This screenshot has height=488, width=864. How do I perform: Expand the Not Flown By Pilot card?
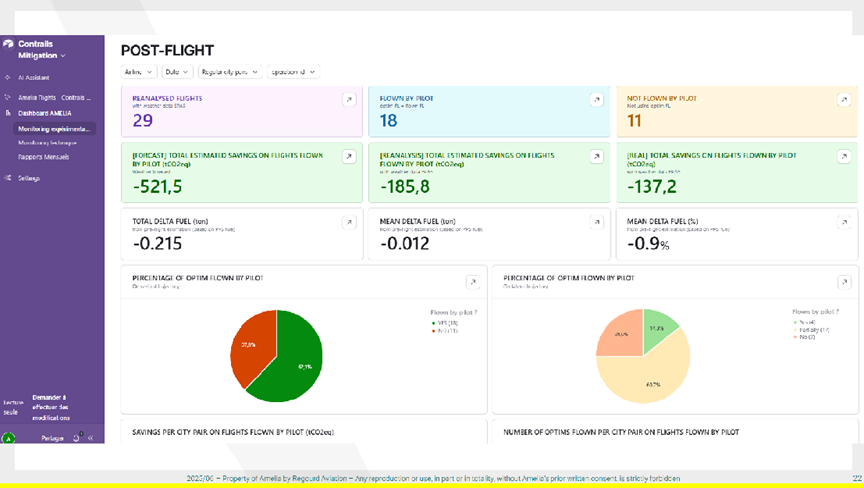(845, 100)
